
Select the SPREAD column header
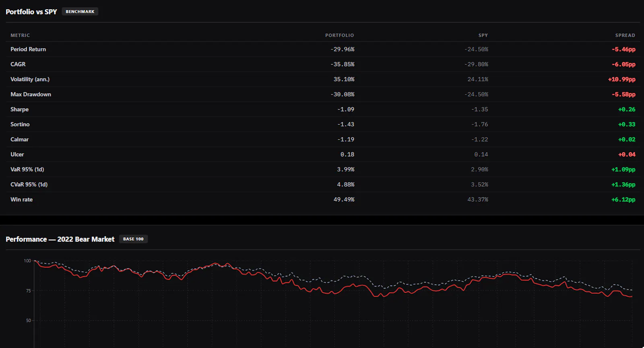[x=625, y=35]
